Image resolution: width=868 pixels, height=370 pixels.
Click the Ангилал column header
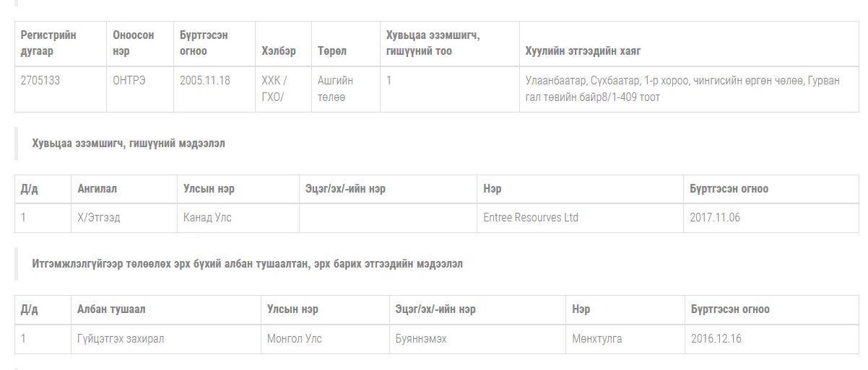click(x=97, y=189)
